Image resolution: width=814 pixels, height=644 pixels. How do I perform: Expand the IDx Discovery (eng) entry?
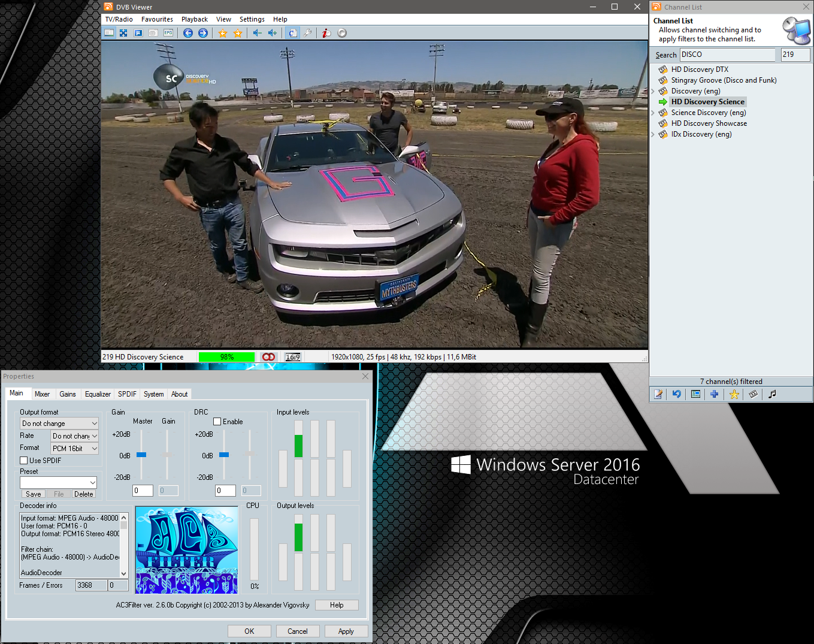(653, 134)
